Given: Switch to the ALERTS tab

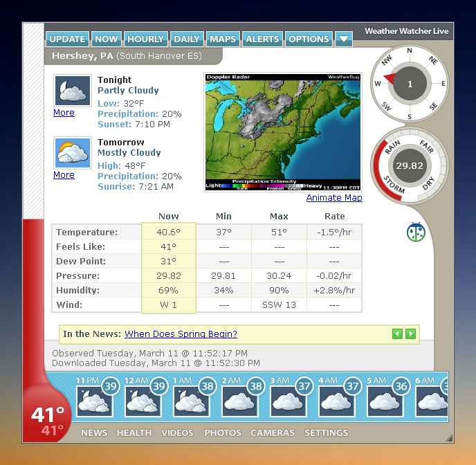Looking at the screenshot, I should coord(262,39).
